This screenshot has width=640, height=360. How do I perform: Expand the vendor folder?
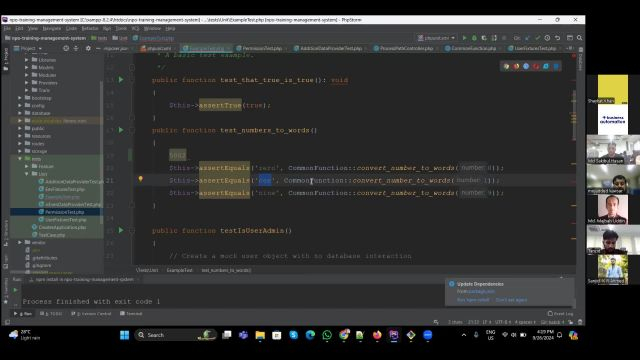20,242
